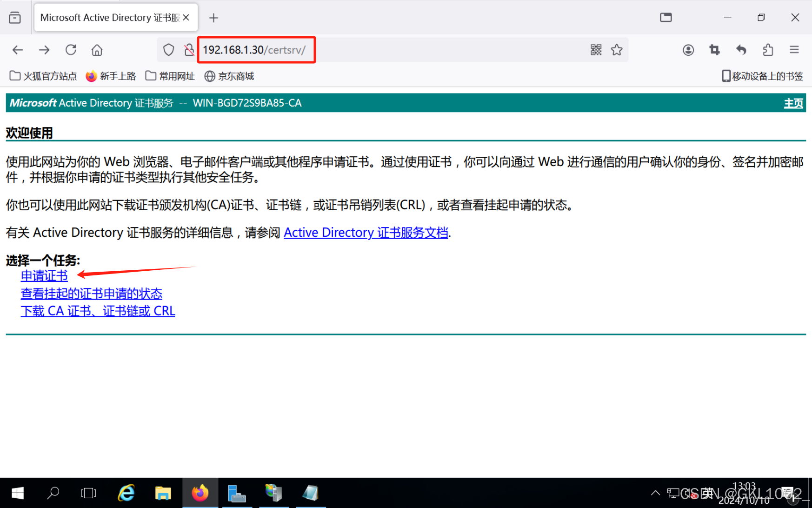Close the Microsoft Active Directory tab

click(186, 18)
